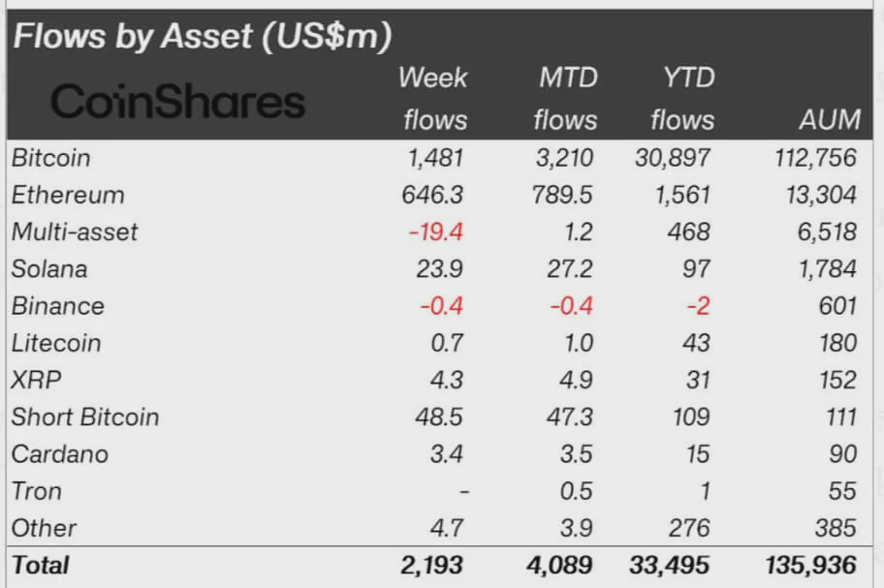884x588 pixels.
Task: Click the Tron week flows dash cell
Action: [463, 491]
